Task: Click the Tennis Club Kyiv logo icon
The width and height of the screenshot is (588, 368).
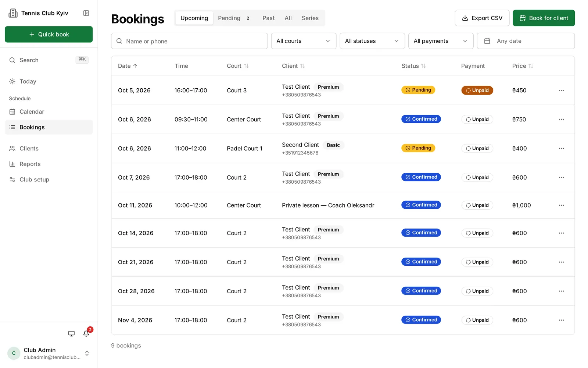Action: 13,13
